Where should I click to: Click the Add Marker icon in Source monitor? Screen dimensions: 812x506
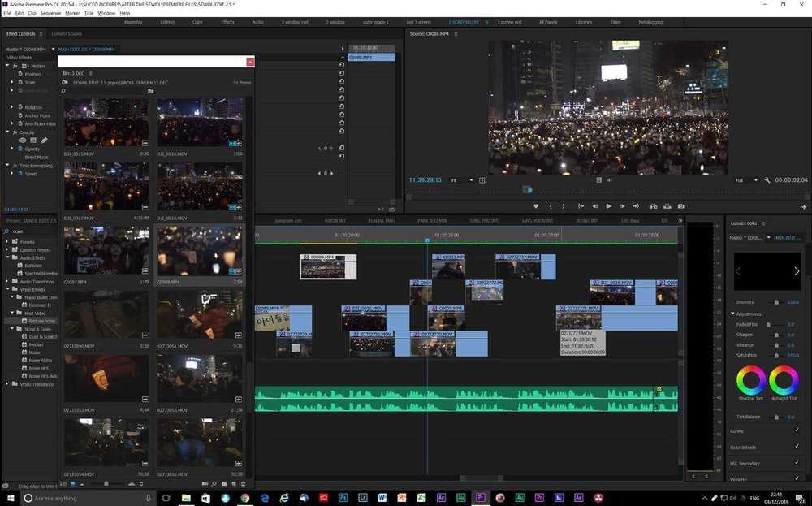(x=536, y=206)
